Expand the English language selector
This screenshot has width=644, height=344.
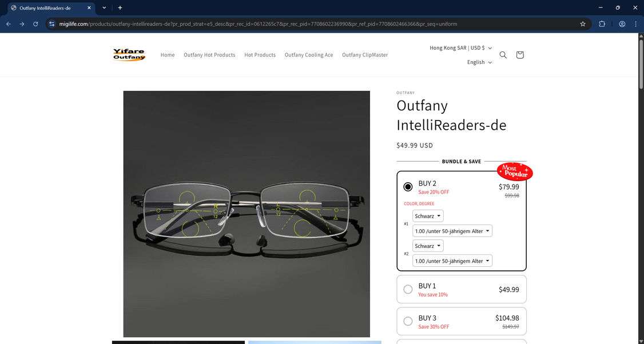point(479,62)
